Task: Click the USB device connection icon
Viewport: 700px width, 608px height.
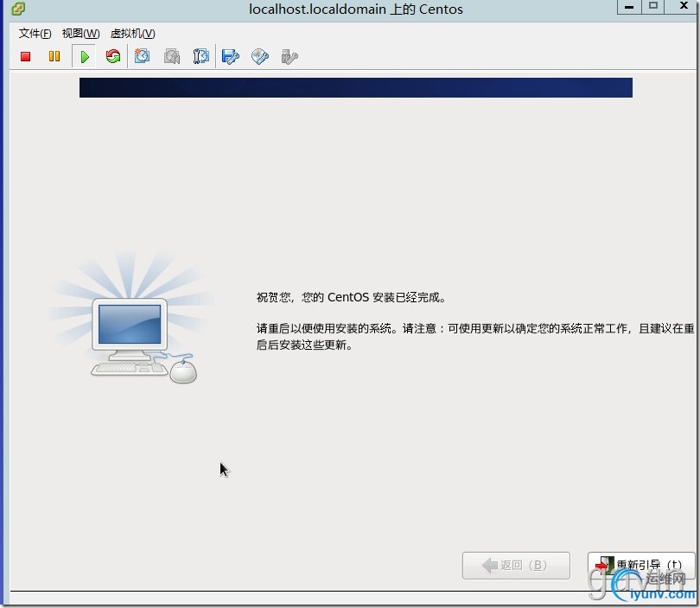Action: [x=290, y=57]
